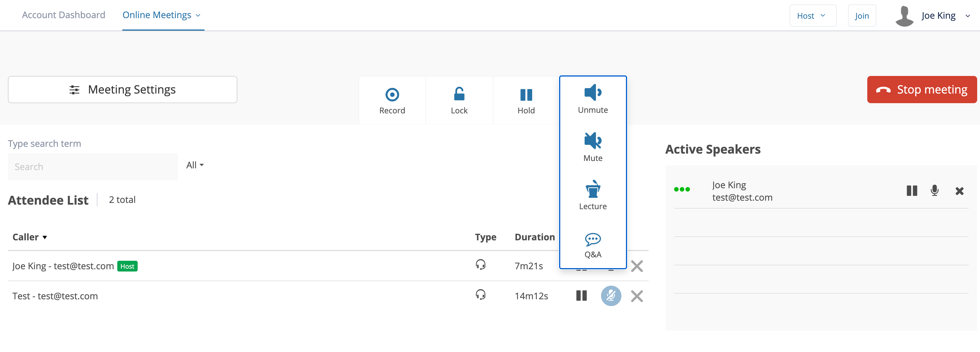Put Test - test@test.com on hold
The image size is (980, 352).
pos(581,296)
